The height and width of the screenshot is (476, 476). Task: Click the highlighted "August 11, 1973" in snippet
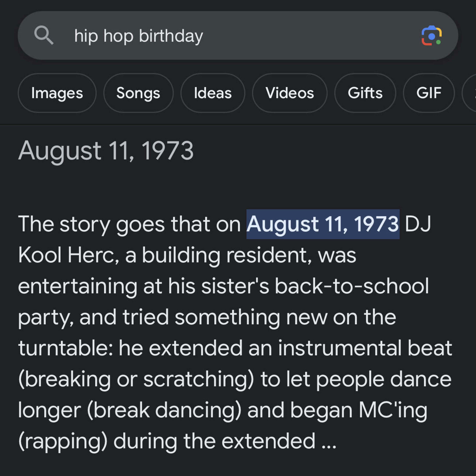tap(323, 224)
